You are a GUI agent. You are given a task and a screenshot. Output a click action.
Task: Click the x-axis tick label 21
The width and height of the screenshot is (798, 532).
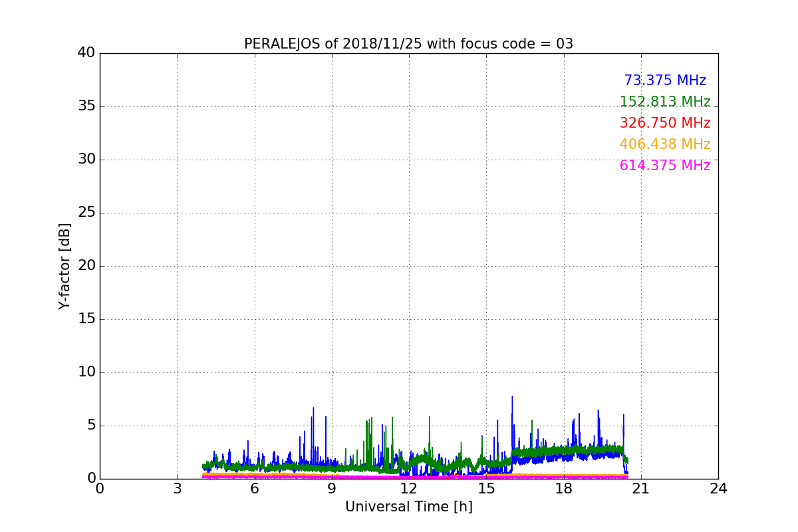(641, 489)
